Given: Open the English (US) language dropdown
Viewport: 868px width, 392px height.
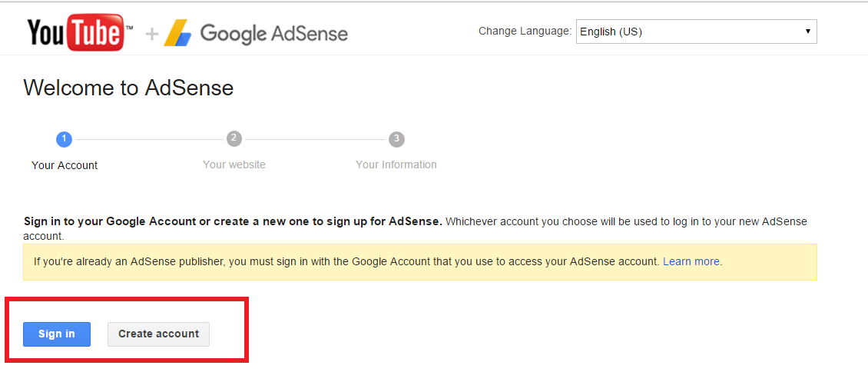Looking at the screenshot, I should (x=695, y=32).
